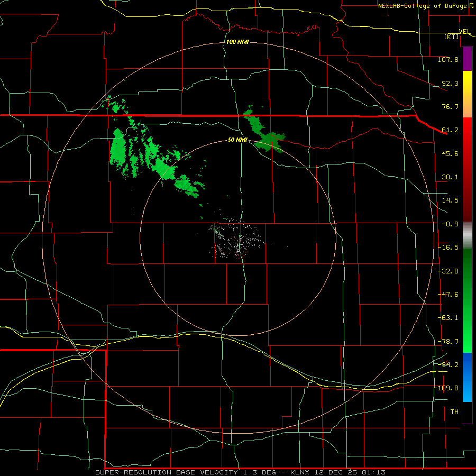Screen dimensions: 476x476
Task: Select the -32.0 legend value
Action: pos(448,271)
